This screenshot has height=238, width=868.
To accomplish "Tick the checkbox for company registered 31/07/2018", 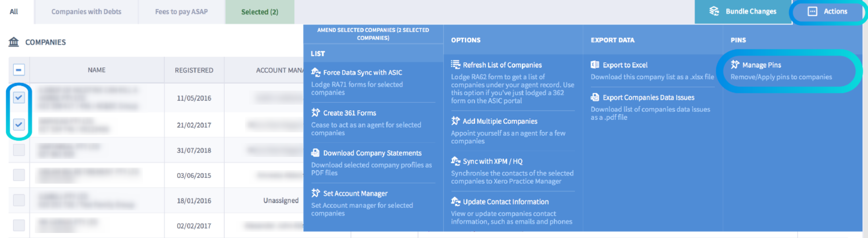I will 19,149.
